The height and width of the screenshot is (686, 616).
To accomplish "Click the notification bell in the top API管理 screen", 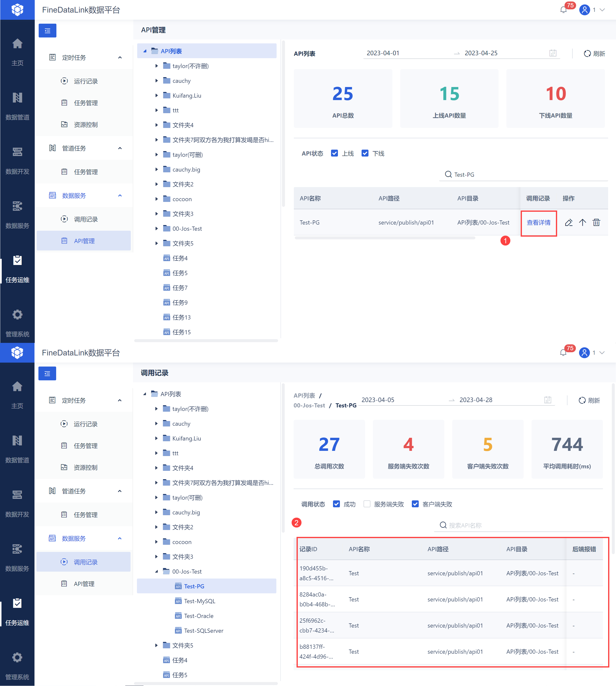I will click(x=564, y=10).
